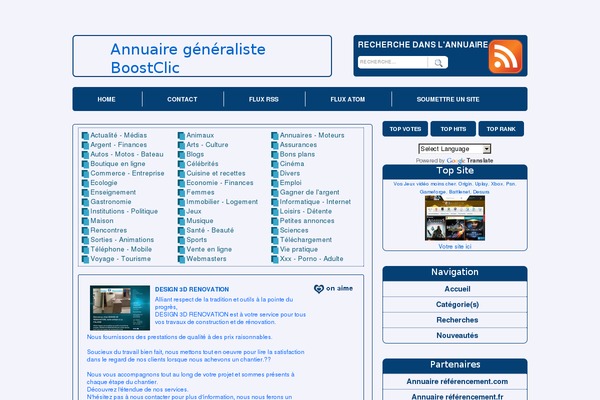The height and width of the screenshot is (400, 600).
Task: Open the 'Vos Jeux vidéo moins cher' link
Action: [455, 188]
